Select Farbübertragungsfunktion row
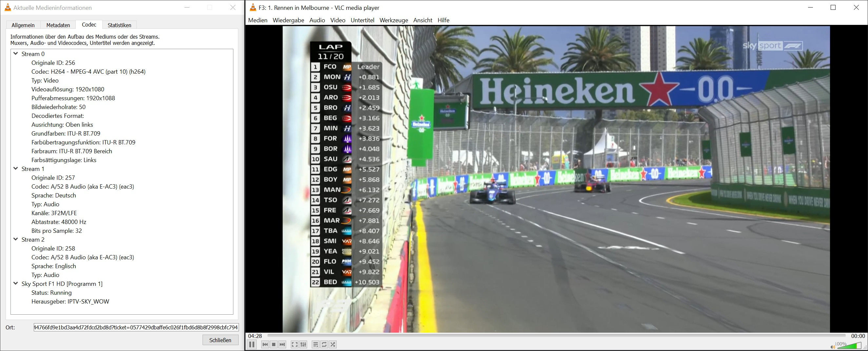Screen dimensions: 868x351 (x=83, y=142)
